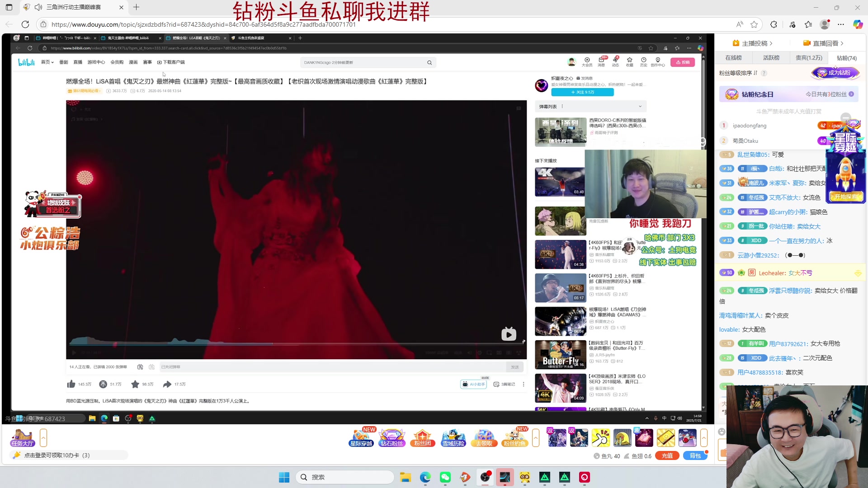Open 游戏中心 in bilibili navigation
This screenshot has height=488, width=868.
pyautogui.click(x=96, y=62)
